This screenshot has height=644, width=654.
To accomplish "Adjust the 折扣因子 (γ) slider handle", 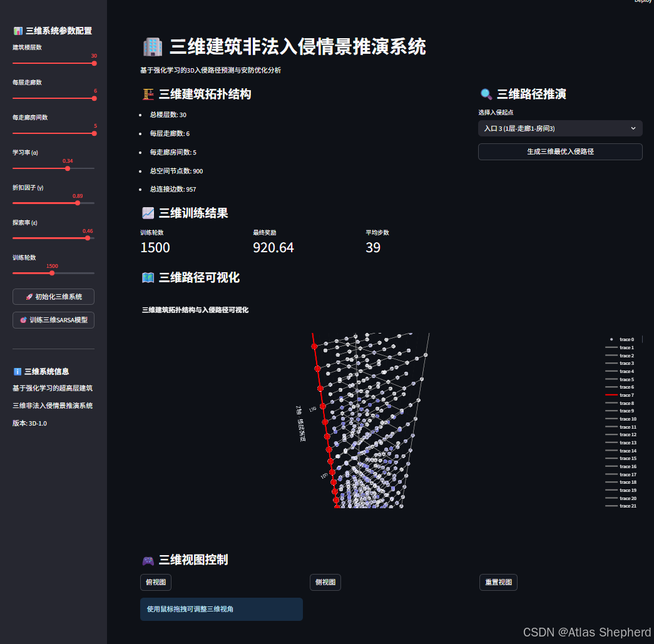I will tap(78, 203).
